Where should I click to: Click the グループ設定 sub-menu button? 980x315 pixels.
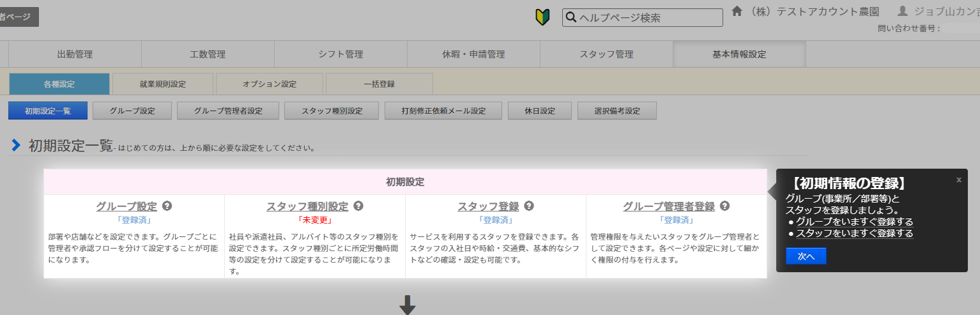132,111
